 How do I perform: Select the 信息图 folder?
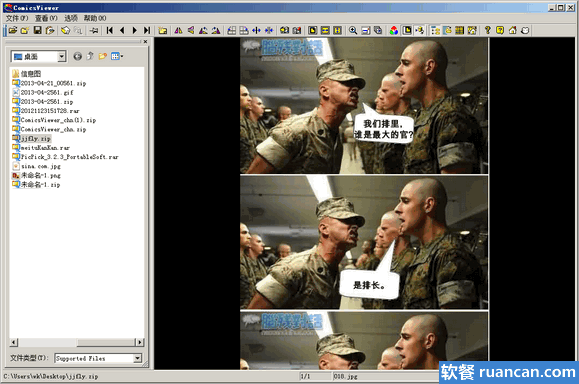click(27, 74)
